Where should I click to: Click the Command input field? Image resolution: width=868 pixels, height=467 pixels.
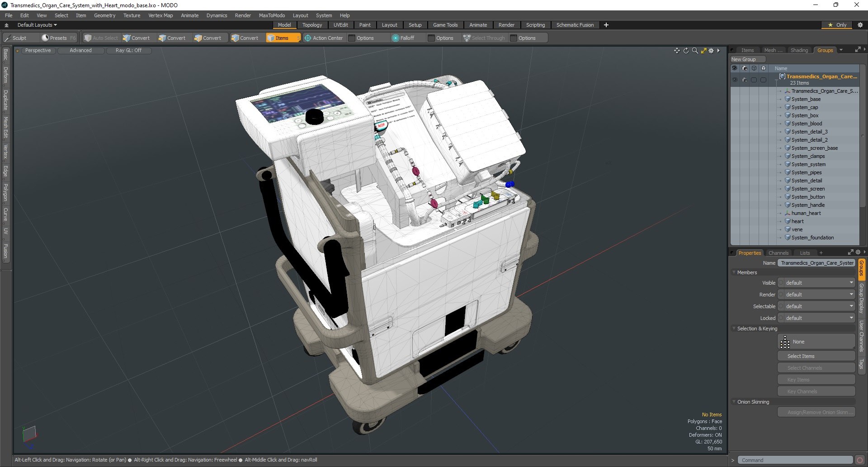[795, 460]
